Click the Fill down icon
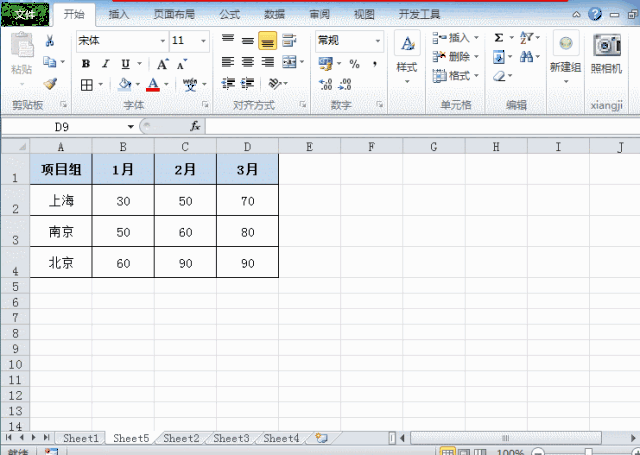Viewport: 640px width, 455px height. pos(499,57)
